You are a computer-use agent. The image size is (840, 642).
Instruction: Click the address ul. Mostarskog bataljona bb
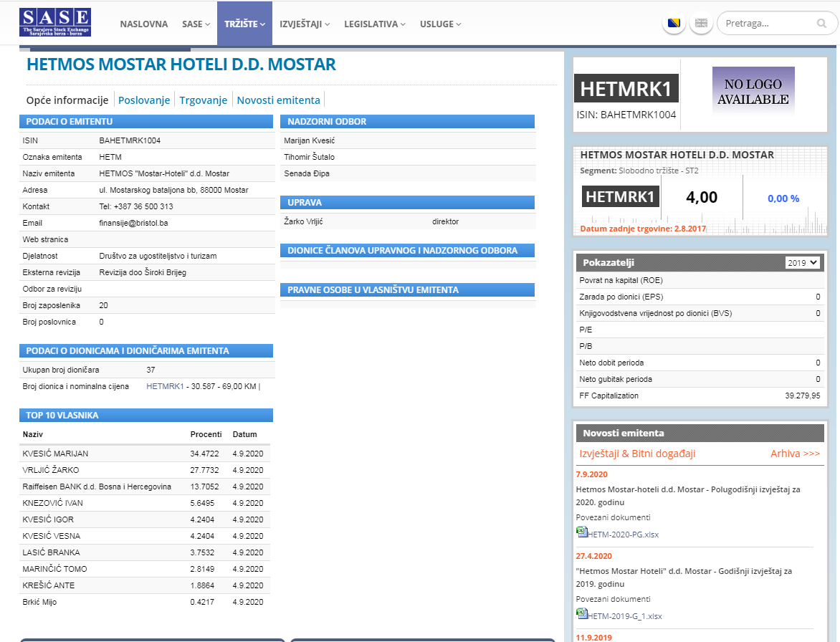pos(173,190)
